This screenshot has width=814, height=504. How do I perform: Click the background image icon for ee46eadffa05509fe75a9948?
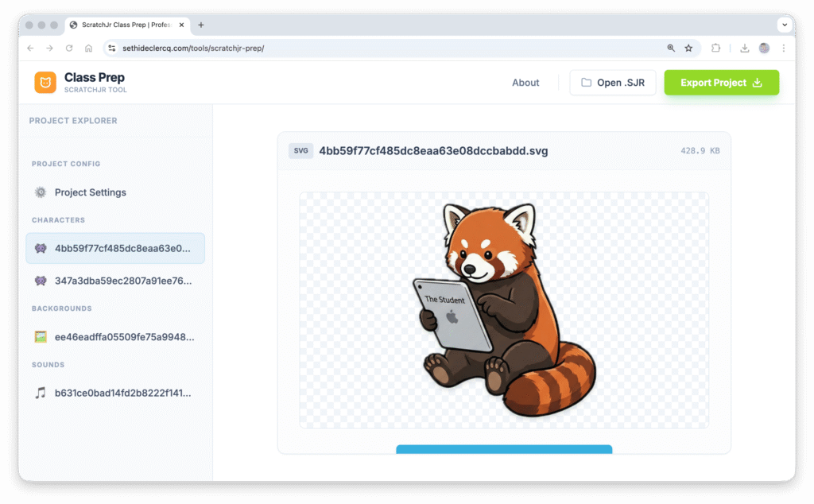41,337
